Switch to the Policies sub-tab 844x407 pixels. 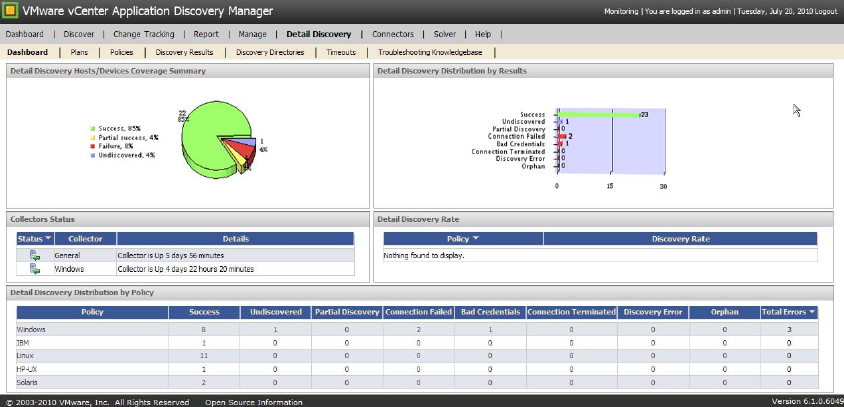122,52
